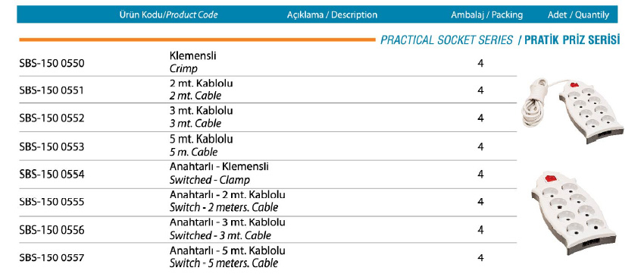This screenshot has height=274, width=644.
Task: Click the coiled white cable in the product photo
Action: [x=535, y=104]
